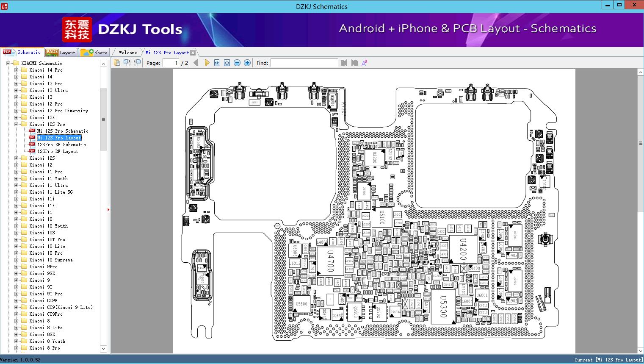
Task: Click the document viewer scrollbar thumb
Action: point(641,143)
